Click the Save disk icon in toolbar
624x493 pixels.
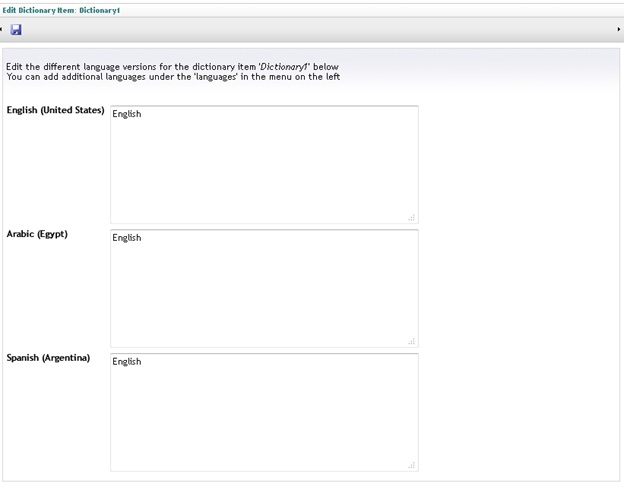(x=16, y=30)
